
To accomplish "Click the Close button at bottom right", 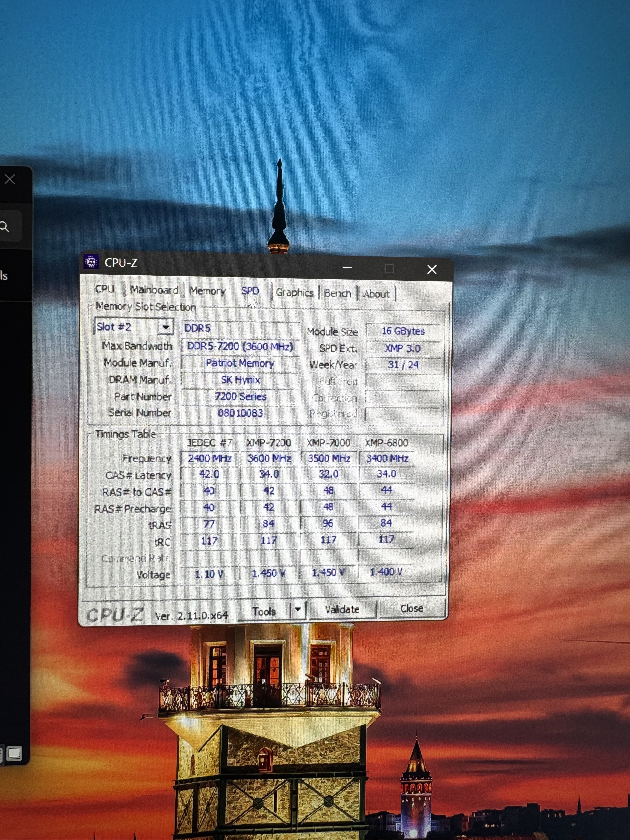I will point(411,608).
